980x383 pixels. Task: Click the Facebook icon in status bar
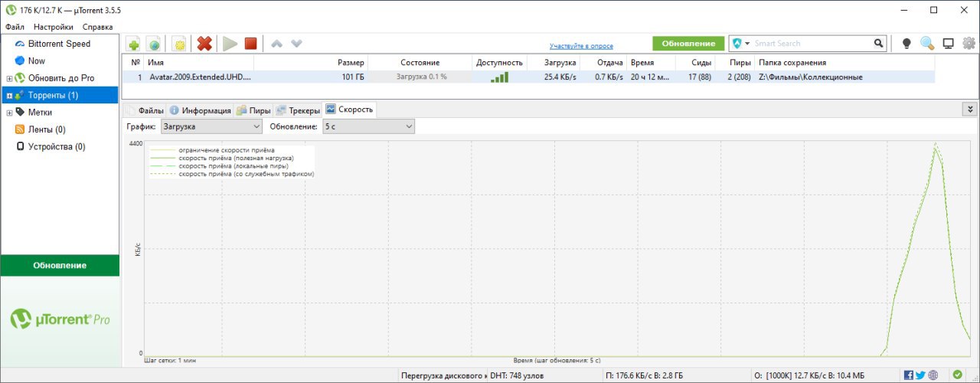tap(908, 375)
